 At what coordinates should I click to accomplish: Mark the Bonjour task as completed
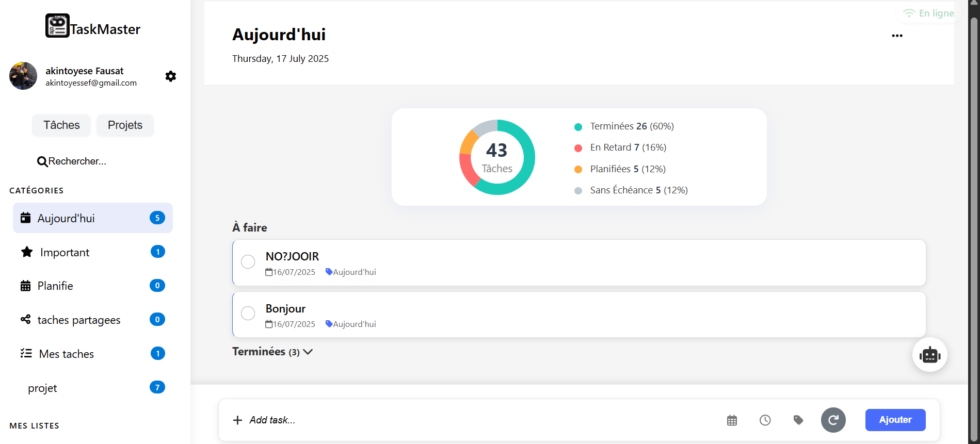pyautogui.click(x=248, y=313)
